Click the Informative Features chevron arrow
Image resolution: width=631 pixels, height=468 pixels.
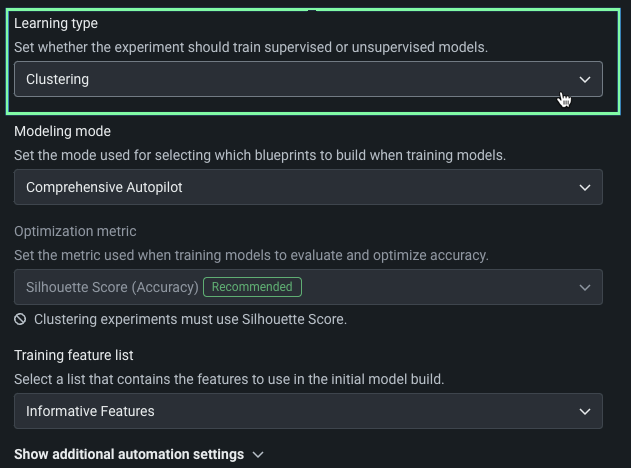click(585, 411)
